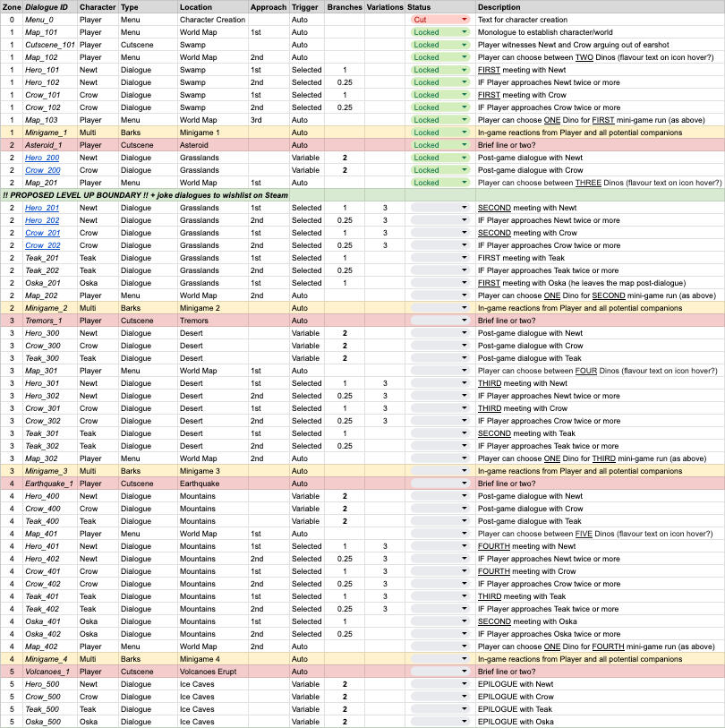Click the Crow_202 hyperlink
Image resolution: width=725 pixels, height=728 pixels.
pyautogui.click(x=42, y=245)
